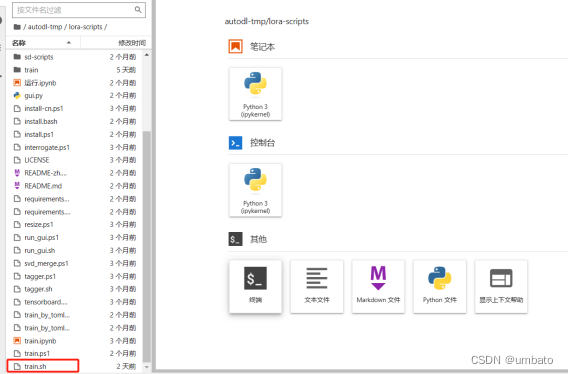The height and width of the screenshot is (374, 568).
Task: Select interrogate.ps1 file
Action: tap(75, 147)
